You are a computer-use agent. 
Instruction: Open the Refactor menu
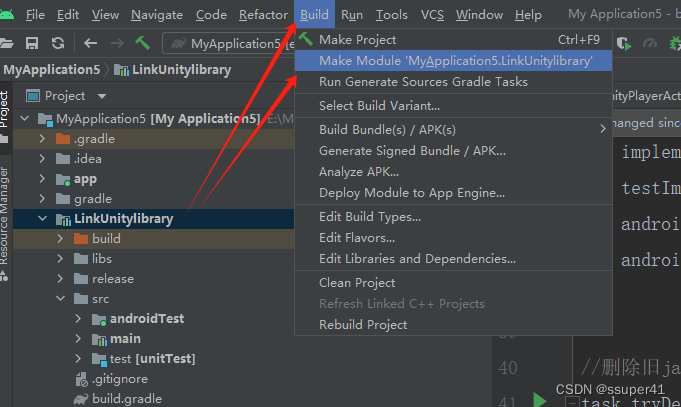[263, 15]
